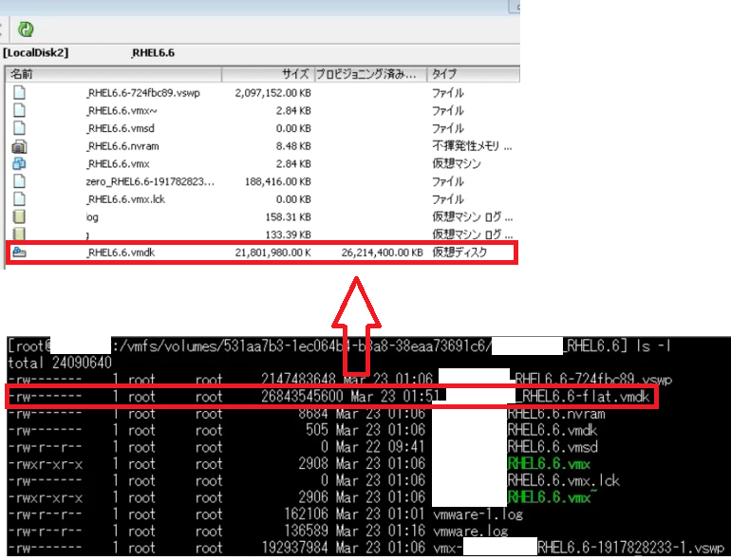This screenshot has width=731, height=560.
Task: Click the log icon for the 158.31 KB log
Action: click(19, 216)
